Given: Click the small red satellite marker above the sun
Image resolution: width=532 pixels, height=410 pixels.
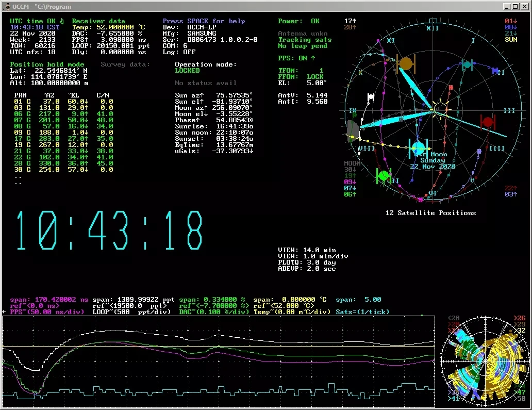Looking at the screenshot, I should coord(451,88).
